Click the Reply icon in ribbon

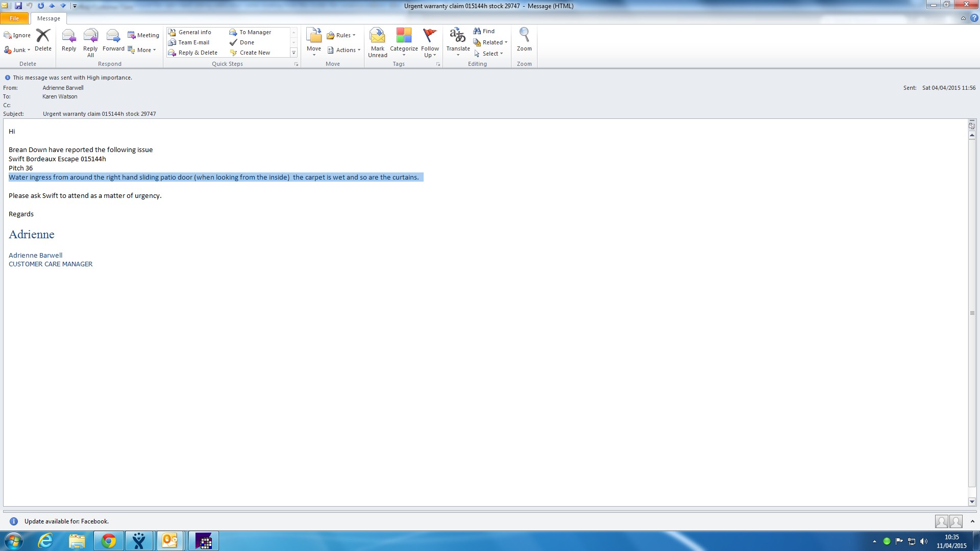tap(68, 37)
